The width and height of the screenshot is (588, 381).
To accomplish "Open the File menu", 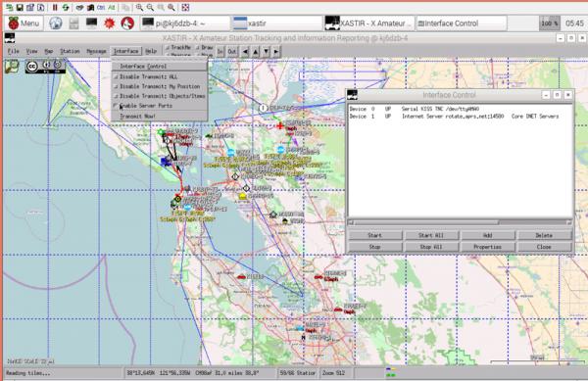I will coord(14,51).
